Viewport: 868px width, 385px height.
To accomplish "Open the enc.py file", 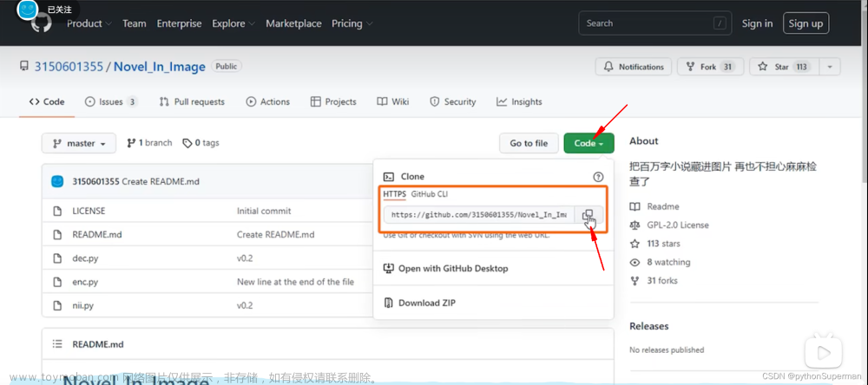I will (85, 282).
